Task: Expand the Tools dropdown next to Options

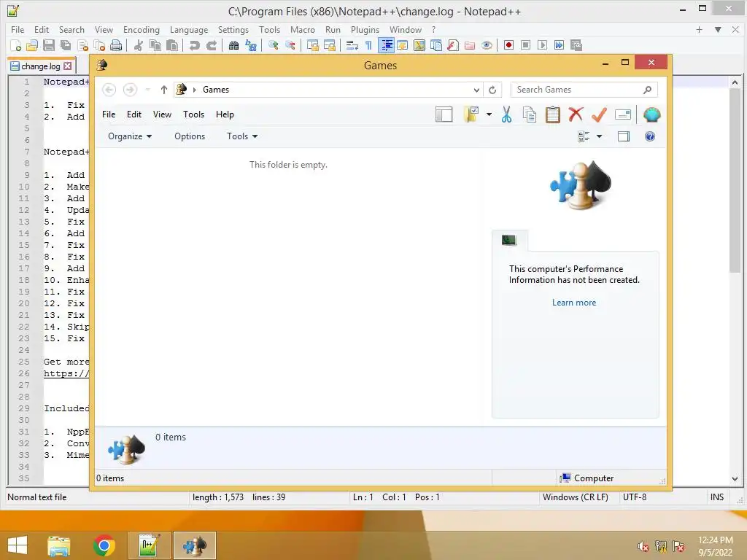Action: (x=242, y=136)
